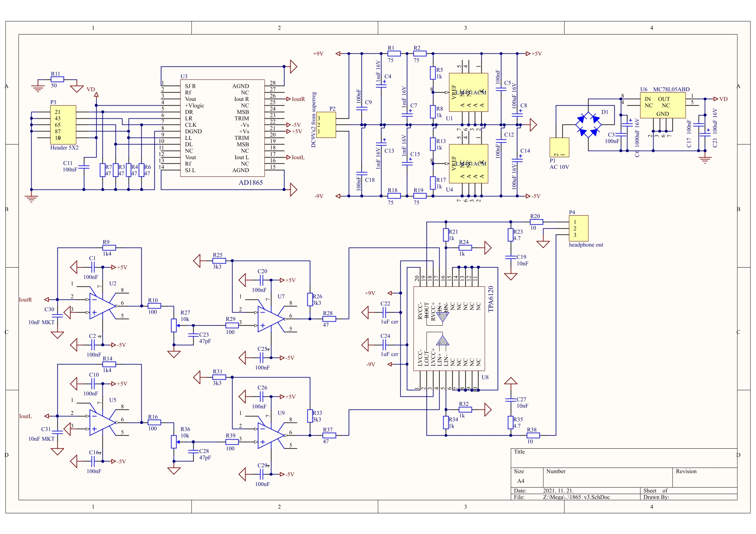Select the R27 10k potentiometer symbol

point(174,325)
